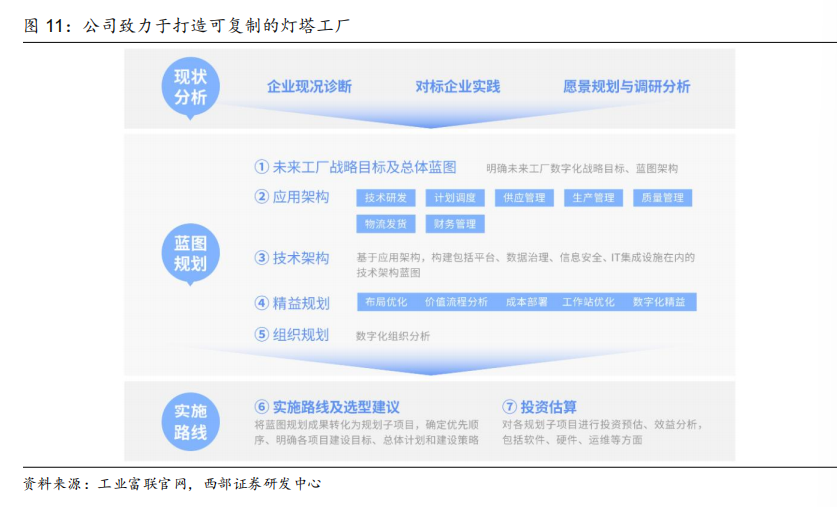Click the 实施路线 speech bubble icon
The width and height of the screenshot is (837, 507).
coord(190,422)
